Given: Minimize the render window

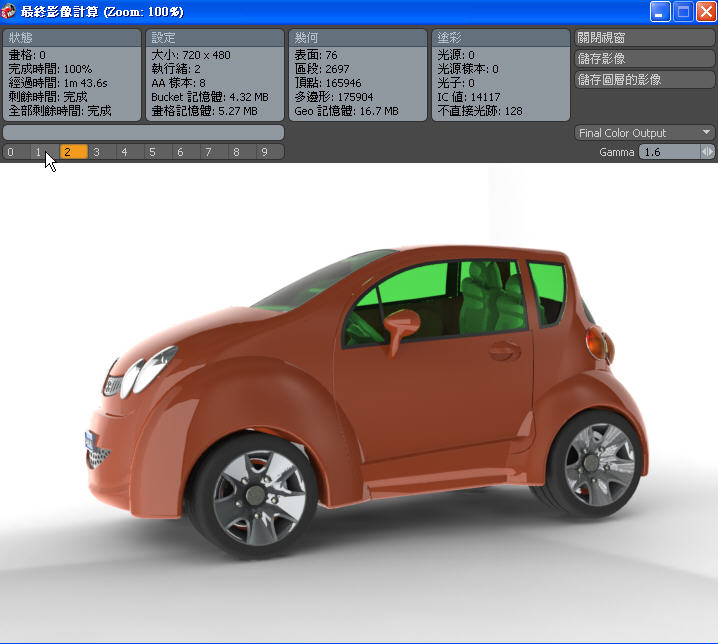Looking at the screenshot, I should point(660,11).
